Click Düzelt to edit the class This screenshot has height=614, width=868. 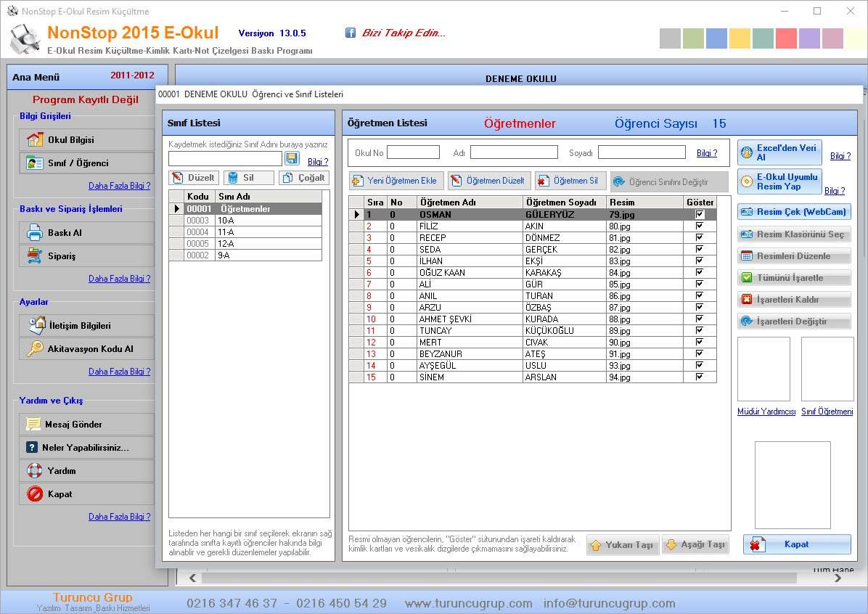point(194,178)
